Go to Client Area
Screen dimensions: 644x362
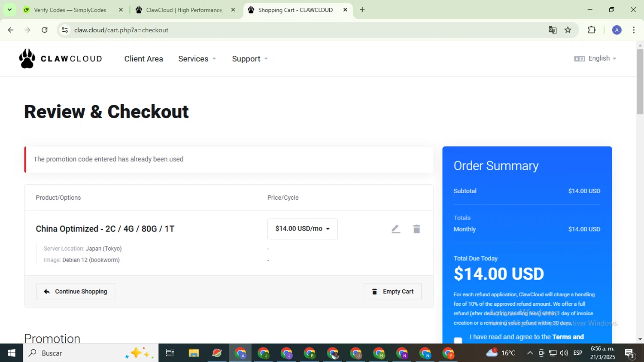pos(144,59)
